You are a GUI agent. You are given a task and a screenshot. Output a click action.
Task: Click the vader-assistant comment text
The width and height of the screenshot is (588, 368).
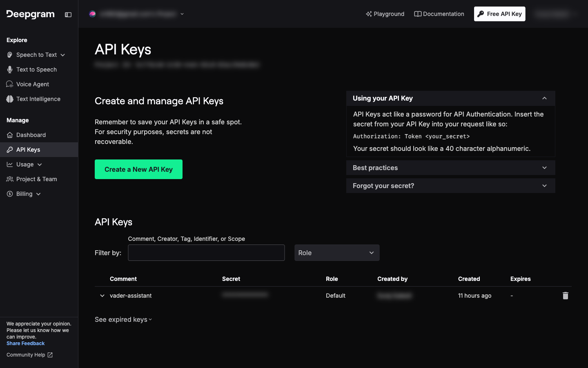(131, 296)
